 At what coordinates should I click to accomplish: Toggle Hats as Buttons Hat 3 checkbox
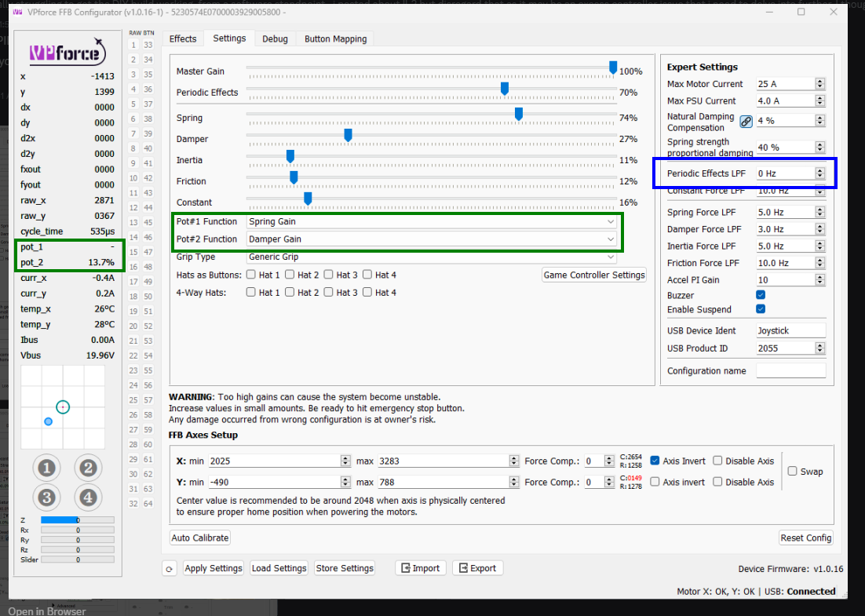329,274
